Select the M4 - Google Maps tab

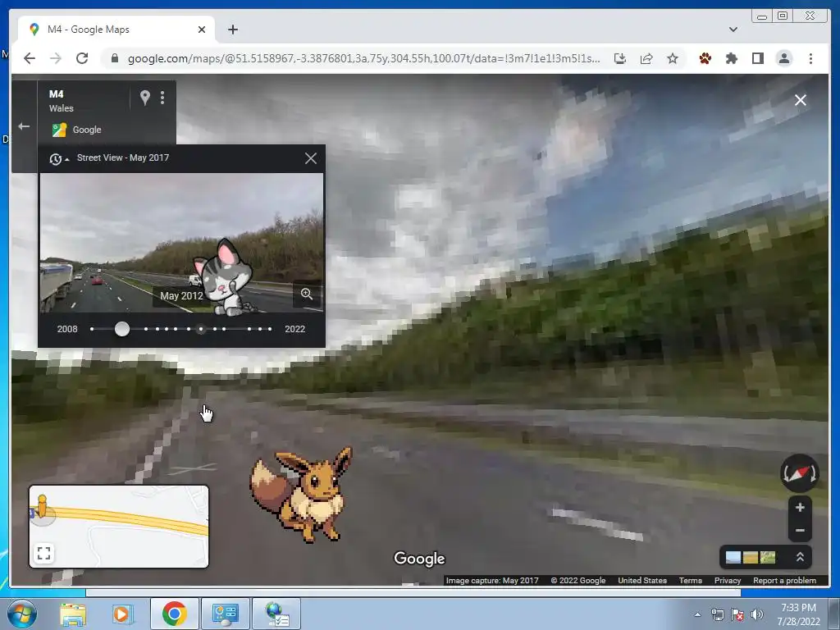click(x=116, y=30)
